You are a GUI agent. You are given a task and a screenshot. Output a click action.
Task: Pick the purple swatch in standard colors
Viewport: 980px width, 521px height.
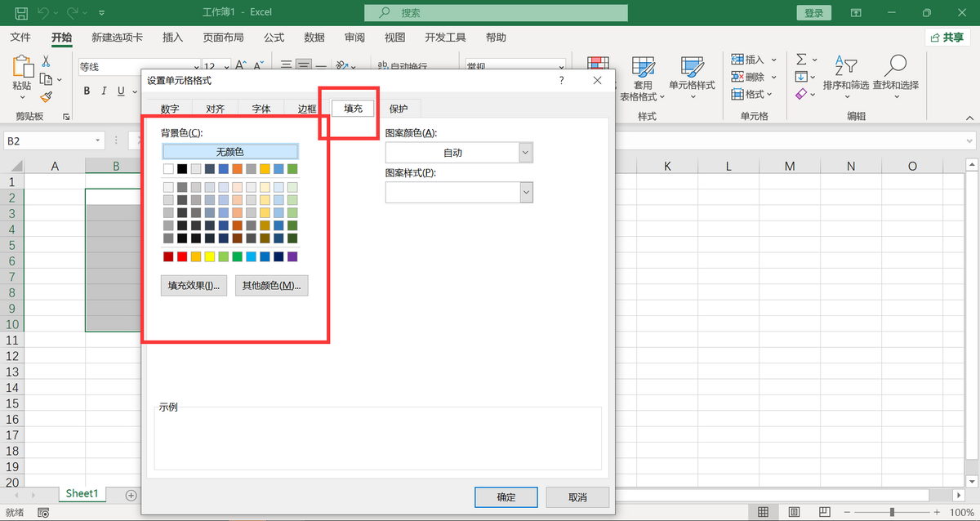[292, 256]
